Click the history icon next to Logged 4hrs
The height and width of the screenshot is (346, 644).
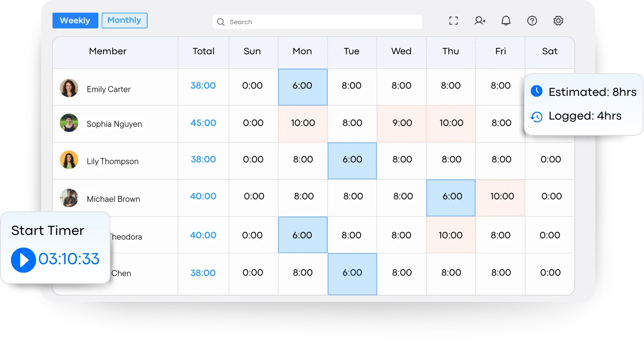tap(536, 117)
